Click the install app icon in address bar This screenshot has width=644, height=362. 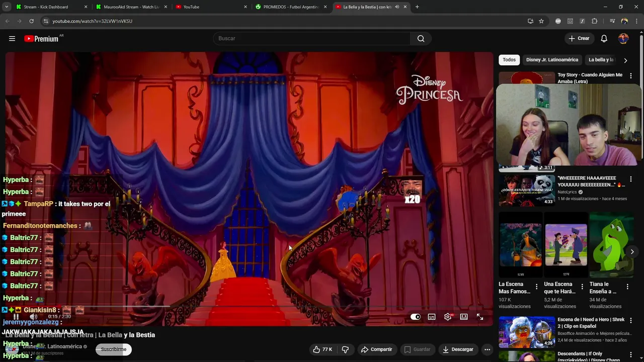[x=530, y=21]
